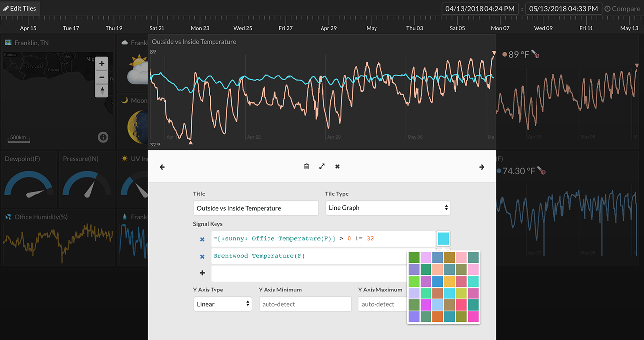Viewport: 644px width, 340px height.
Task: Go to previous tile with left arrow
Action: point(162,167)
